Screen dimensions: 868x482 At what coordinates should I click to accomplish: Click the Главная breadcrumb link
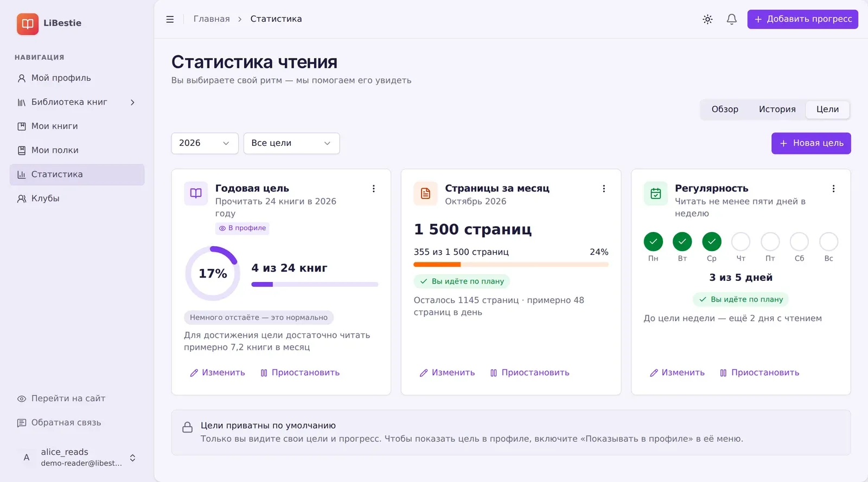pos(212,19)
